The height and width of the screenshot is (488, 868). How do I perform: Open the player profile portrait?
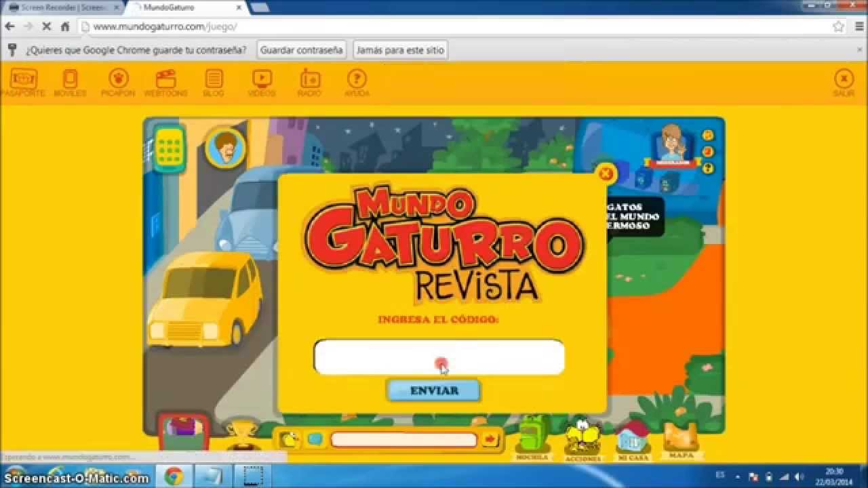pyautogui.click(x=672, y=146)
